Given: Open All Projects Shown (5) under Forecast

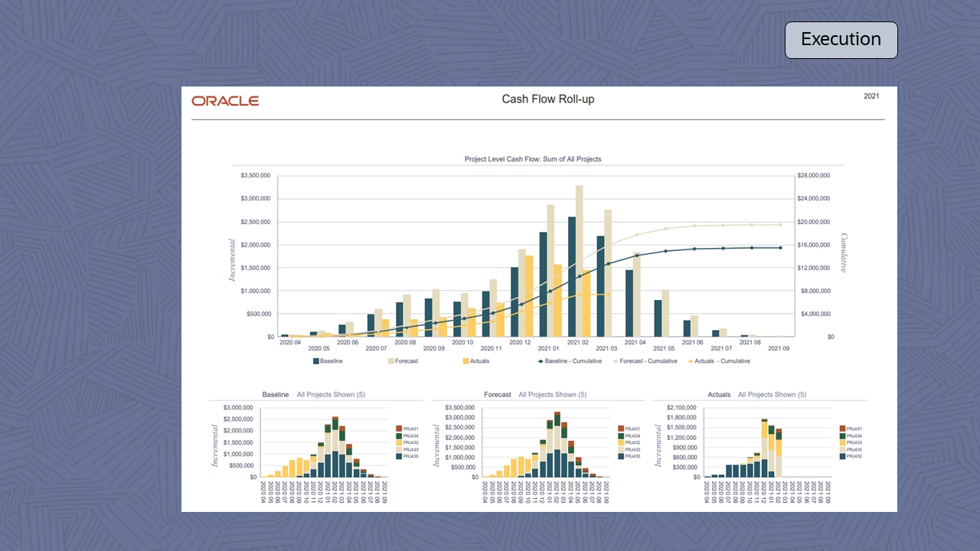Looking at the screenshot, I should pyautogui.click(x=552, y=395).
